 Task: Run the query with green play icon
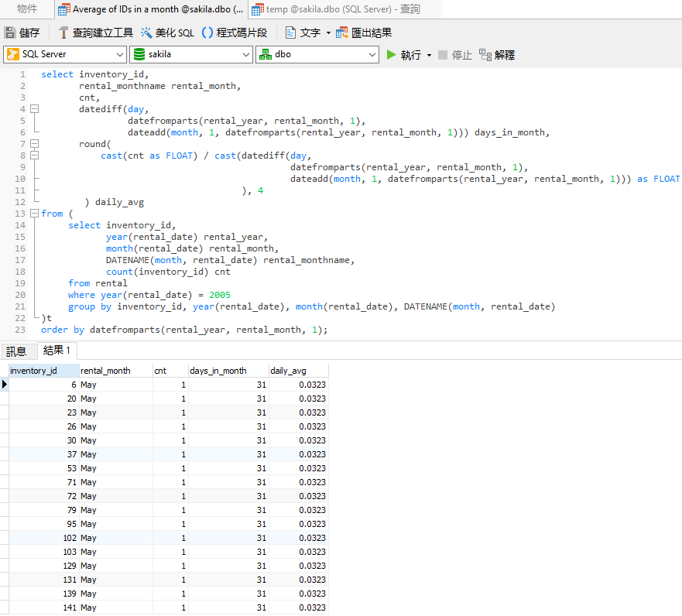tap(392, 55)
